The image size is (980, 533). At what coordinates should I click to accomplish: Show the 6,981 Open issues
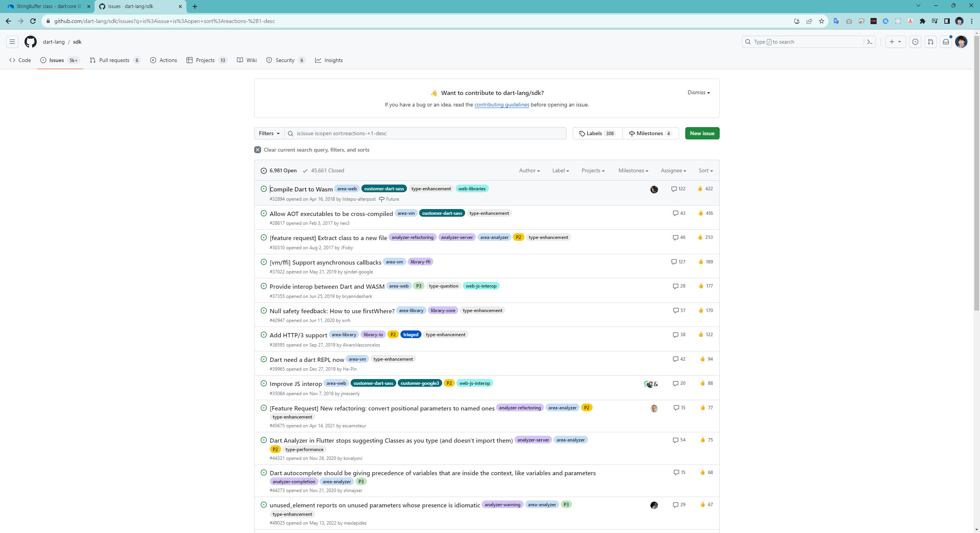(x=279, y=170)
